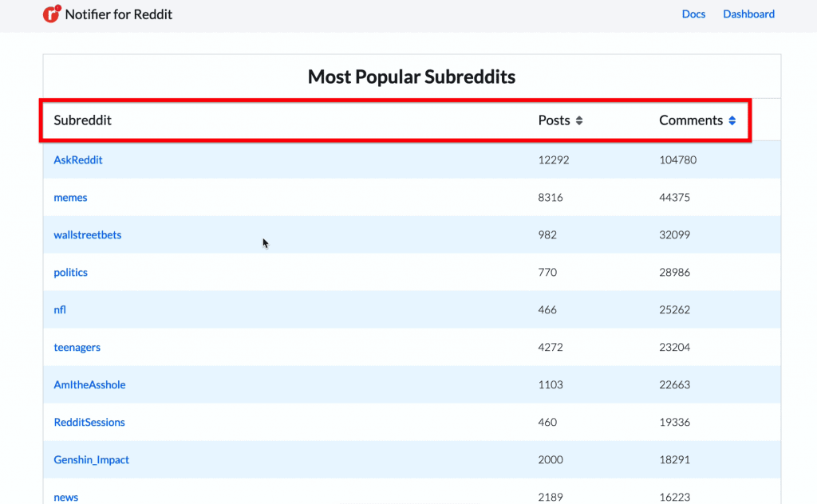Select teenagers posts count 4272

pos(551,347)
